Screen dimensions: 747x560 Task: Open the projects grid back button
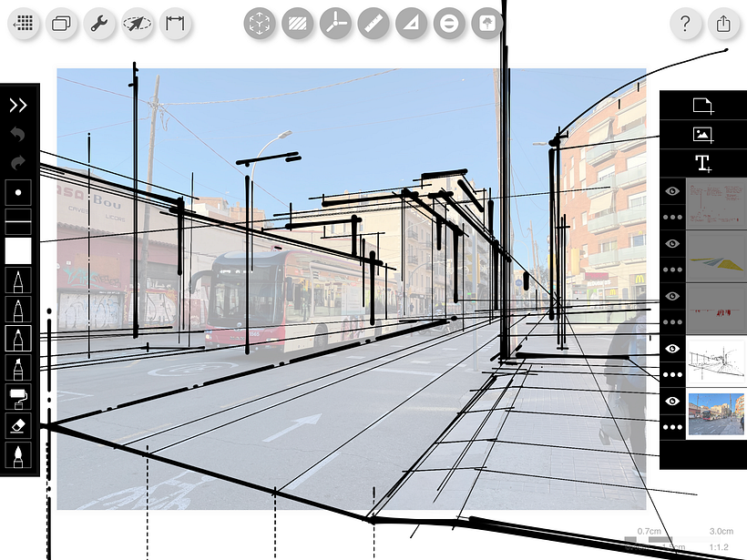[24, 23]
